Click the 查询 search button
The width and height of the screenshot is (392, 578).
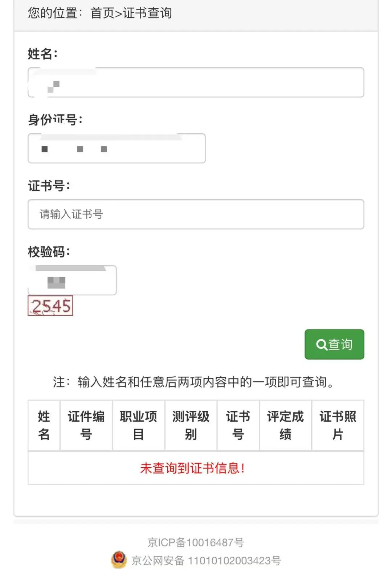tap(334, 345)
